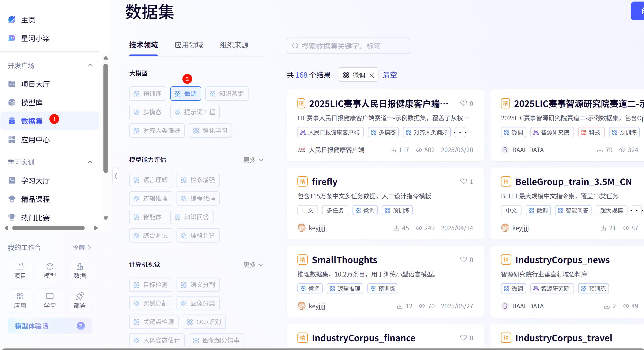Screen dimensions: 644x350
Task: Toggle the 知识蒸馏 filter tag
Action: click(x=227, y=94)
